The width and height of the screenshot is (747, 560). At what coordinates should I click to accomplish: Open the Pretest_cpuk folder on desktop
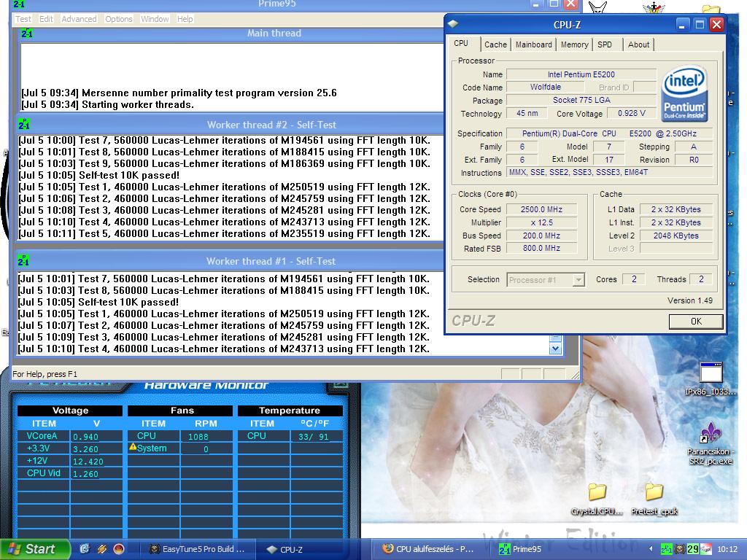(654, 499)
